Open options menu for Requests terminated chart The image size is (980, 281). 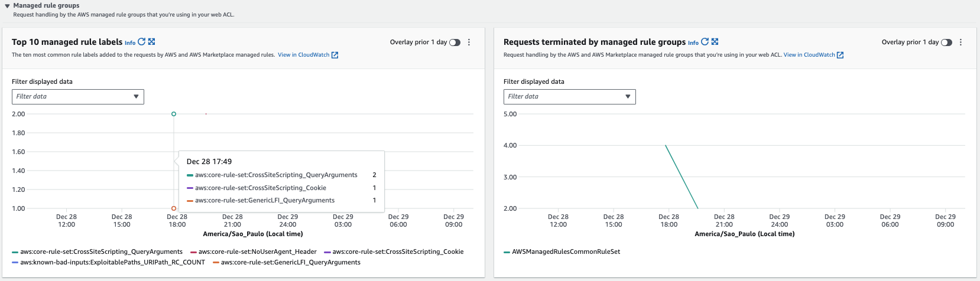pos(960,43)
